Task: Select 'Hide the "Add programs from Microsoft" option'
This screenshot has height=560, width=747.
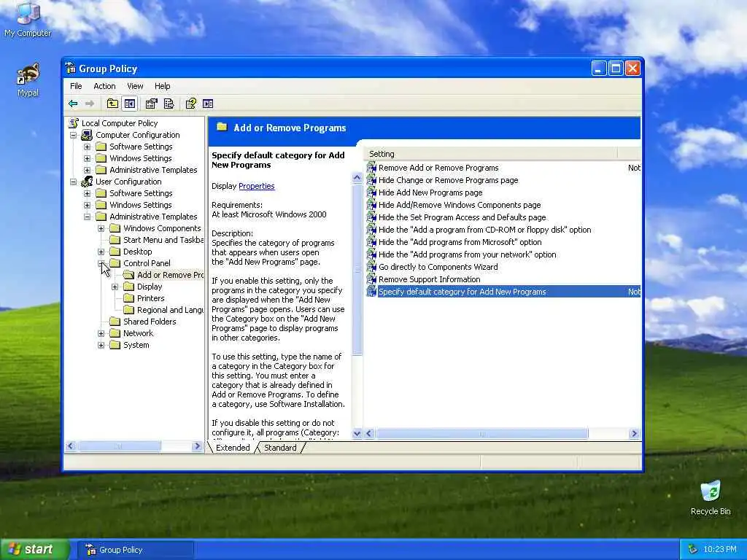Action: click(x=460, y=242)
